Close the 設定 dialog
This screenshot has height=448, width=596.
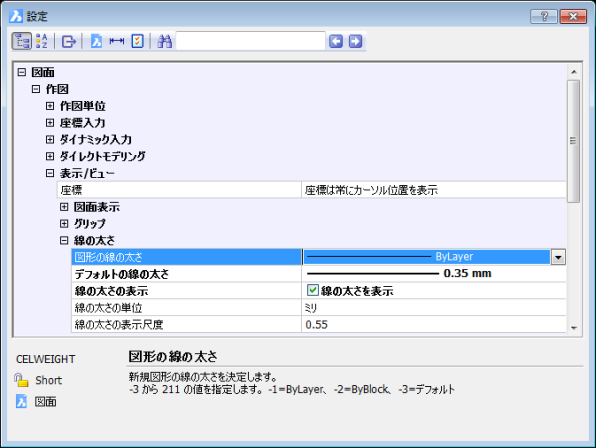click(x=573, y=16)
